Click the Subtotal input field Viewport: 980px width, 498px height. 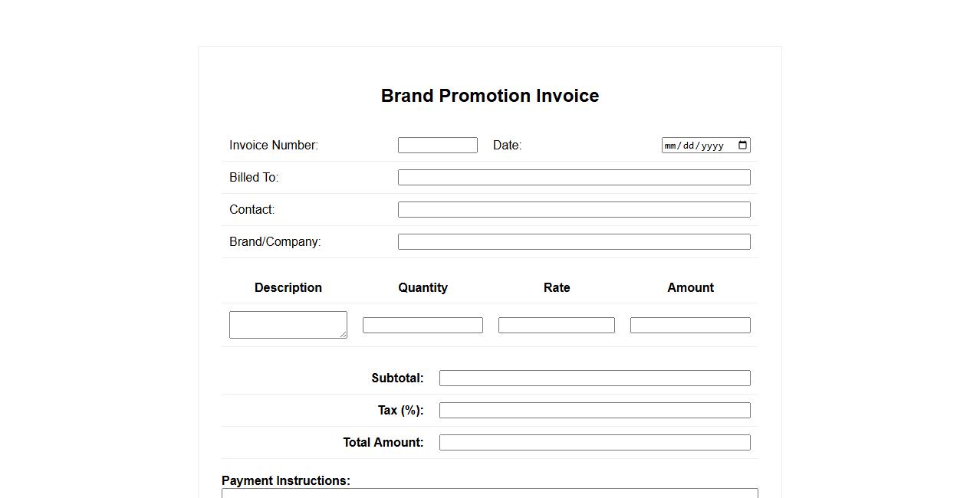pyautogui.click(x=594, y=378)
